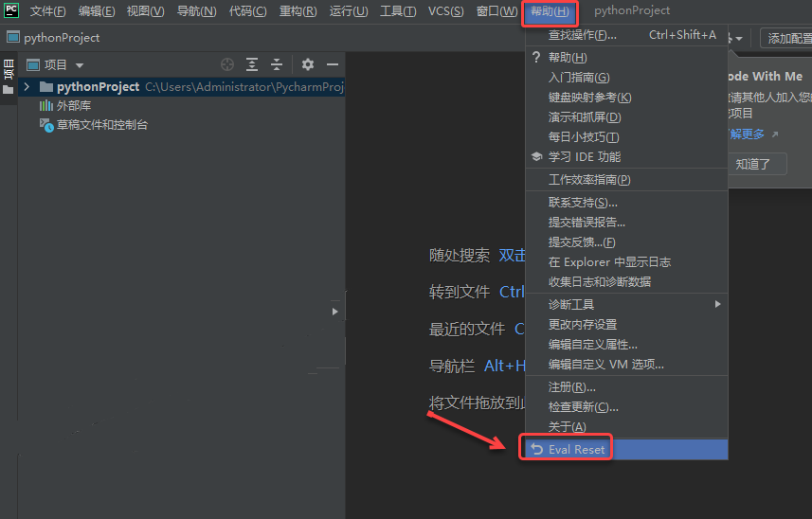This screenshot has width=812, height=519.
Task: Click the collapse all icon
Action: pyautogui.click(x=277, y=64)
